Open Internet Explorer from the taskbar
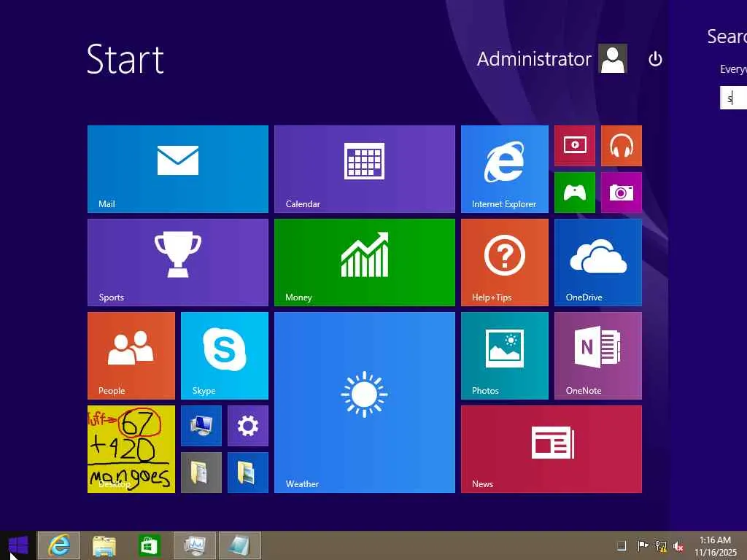 point(58,545)
